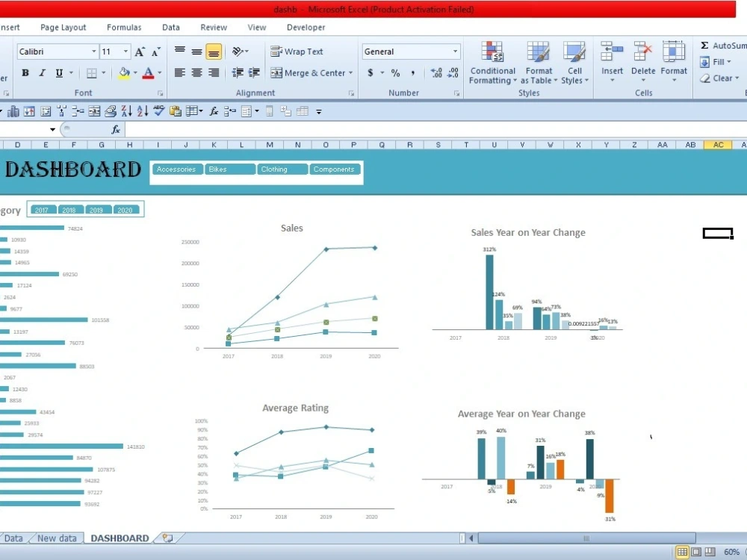This screenshot has height=560, width=747.
Task: Click the Orientation text angle icon
Action: (x=238, y=51)
